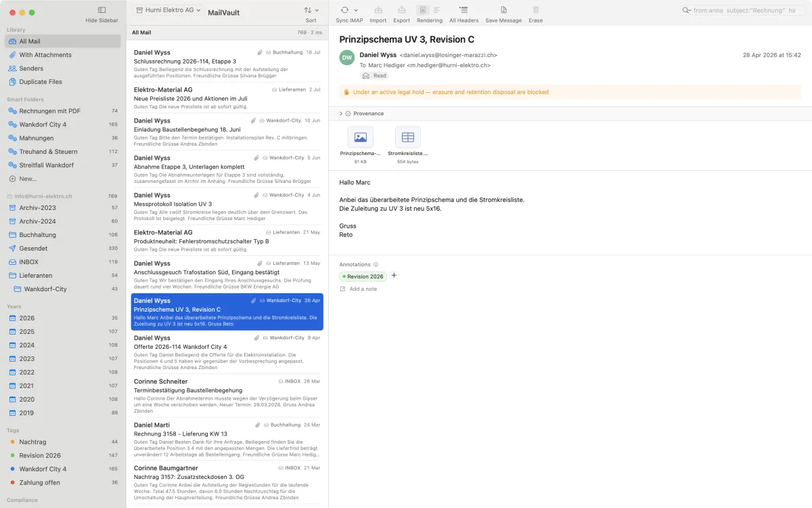The width and height of the screenshot is (812, 508).
Task: Toggle the Read status badge
Action: [375, 76]
